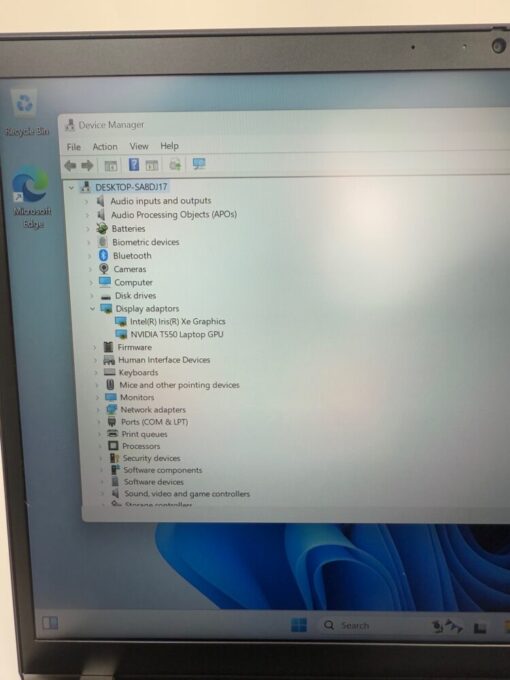This screenshot has width=510, height=680.
Task: Click the Update driver toolbar icon
Action: [175, 164]
